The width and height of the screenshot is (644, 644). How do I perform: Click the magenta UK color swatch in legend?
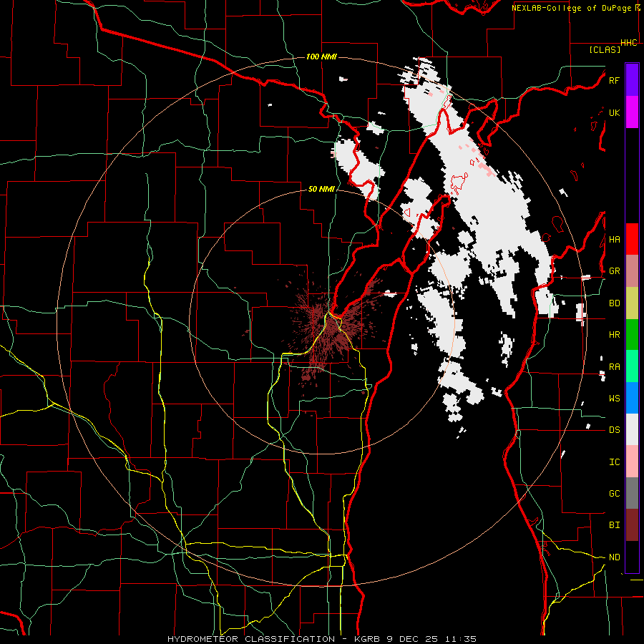[x=632, y=112]
